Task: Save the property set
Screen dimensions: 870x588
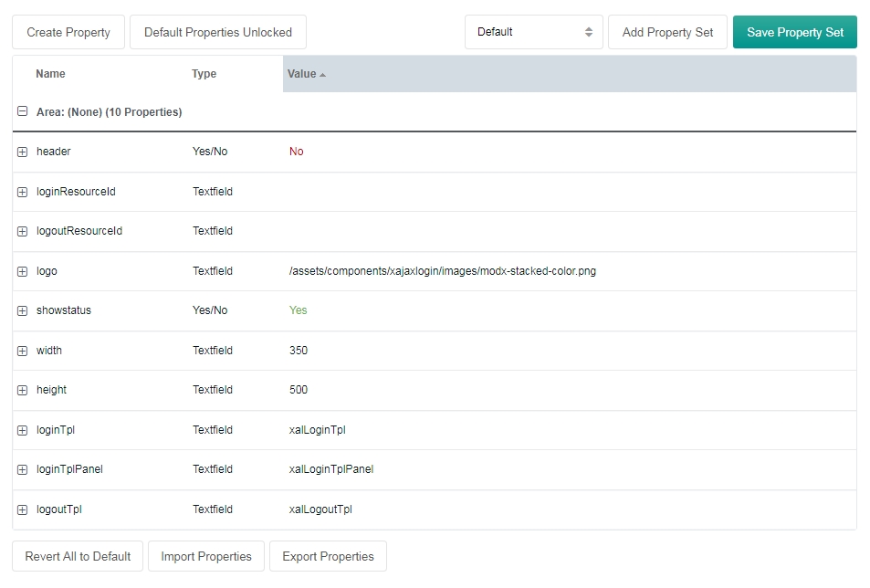Action: [x=794, y=32]
